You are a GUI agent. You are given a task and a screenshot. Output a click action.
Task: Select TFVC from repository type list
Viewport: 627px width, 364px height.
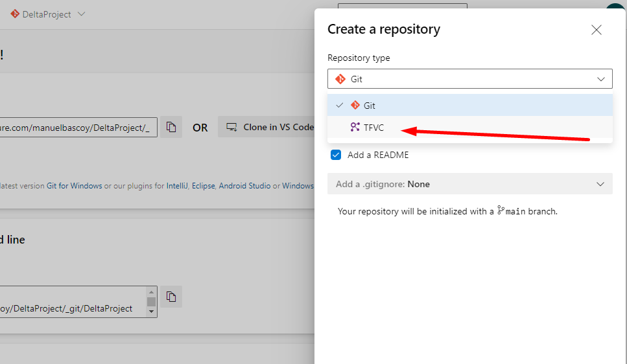click(373, 128)
